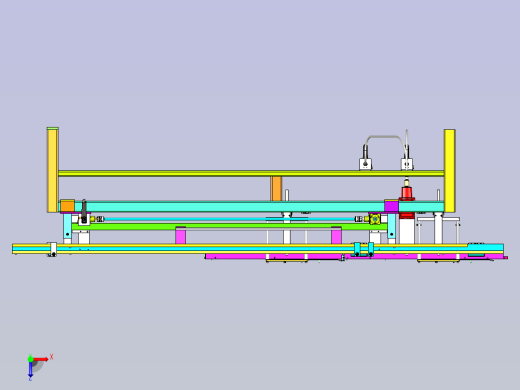Click the red X axis arrow of the triad
This screenshot has width=520, height=390.
click(41, 359)
